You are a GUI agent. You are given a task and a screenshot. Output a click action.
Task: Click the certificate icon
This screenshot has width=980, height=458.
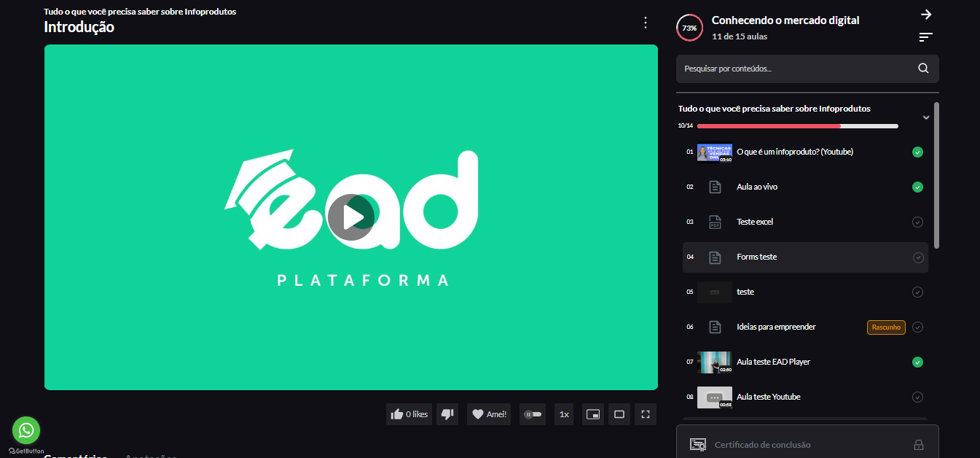click(698, 445)
